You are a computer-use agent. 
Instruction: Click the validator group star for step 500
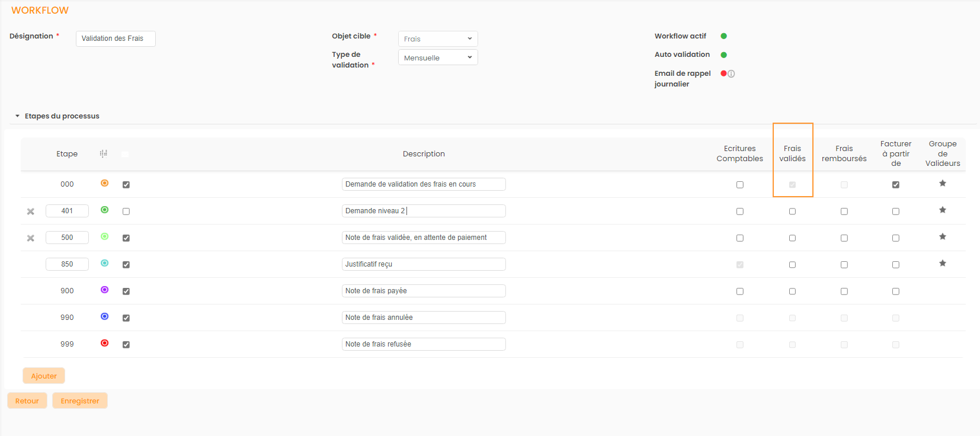(x=942, y=237)
